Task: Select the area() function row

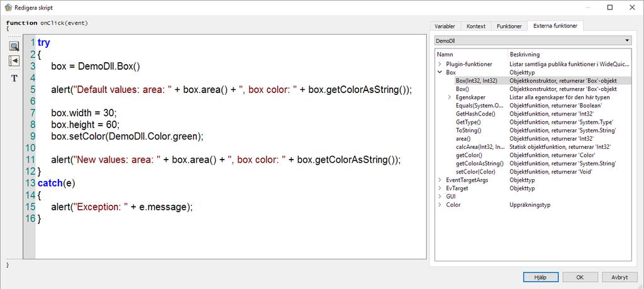Action: [533, 139]
